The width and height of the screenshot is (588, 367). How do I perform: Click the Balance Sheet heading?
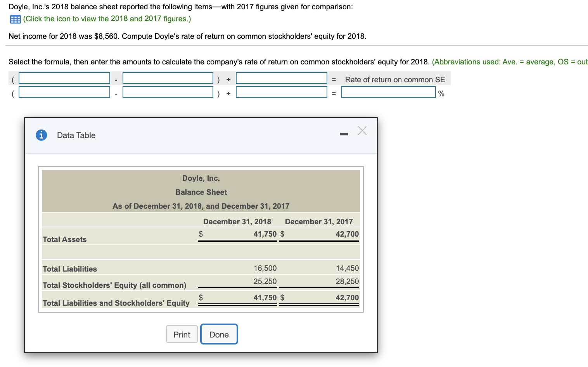point(201,192)
